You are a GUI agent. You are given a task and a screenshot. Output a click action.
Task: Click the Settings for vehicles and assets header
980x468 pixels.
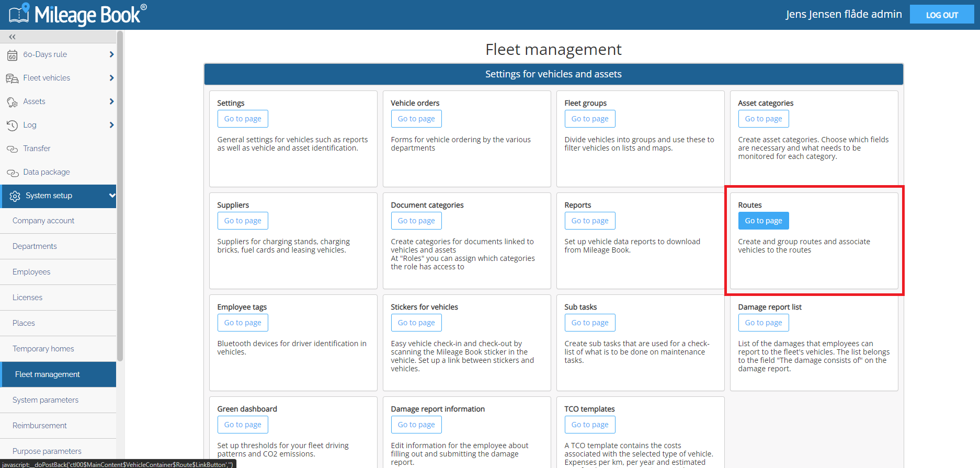[553, 74]
